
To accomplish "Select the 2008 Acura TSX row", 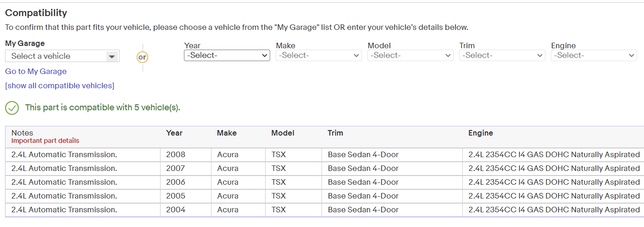I will [x=324, y=154].
